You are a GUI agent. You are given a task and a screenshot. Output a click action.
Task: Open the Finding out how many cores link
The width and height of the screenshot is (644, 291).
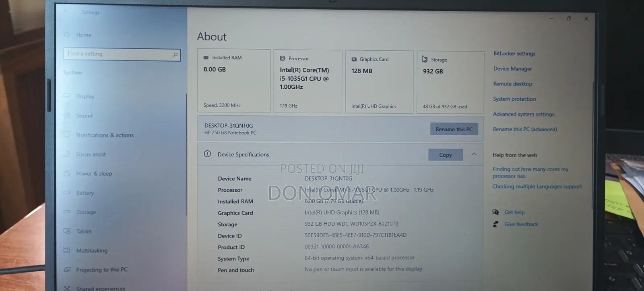tap(530, 173)
